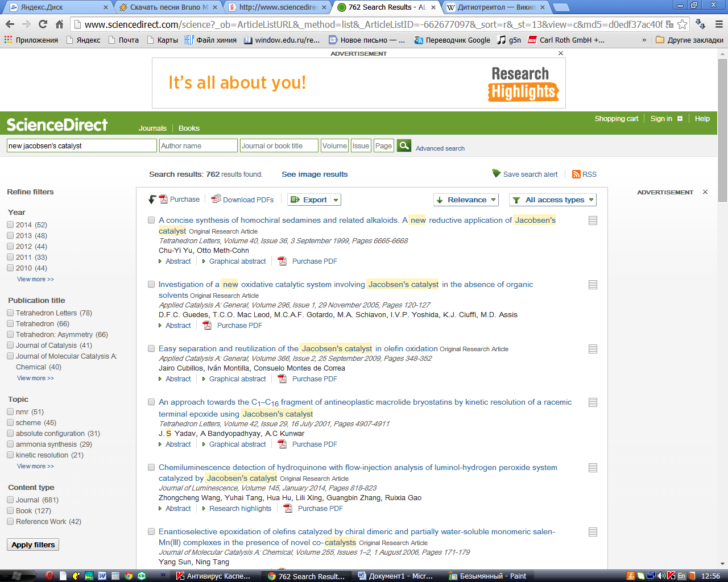
Task: Click PDF icon for Cubillos article
Action: tap(282, 379)
